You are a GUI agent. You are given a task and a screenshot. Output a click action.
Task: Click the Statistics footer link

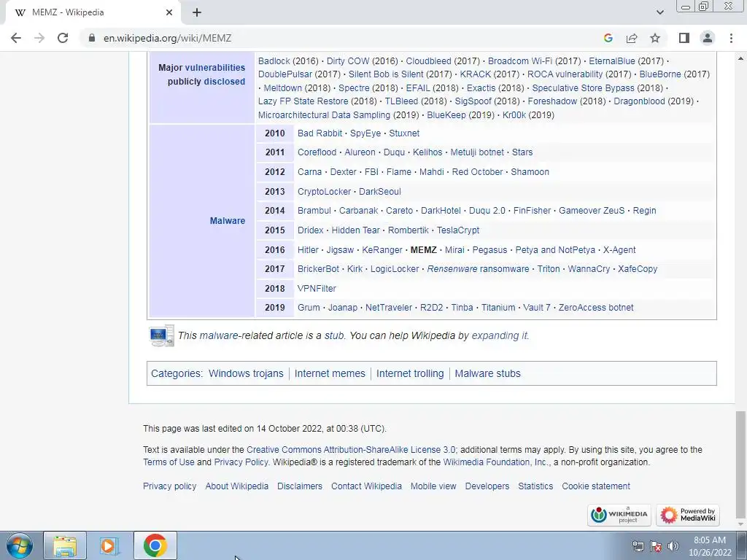[x=535, y=486]
